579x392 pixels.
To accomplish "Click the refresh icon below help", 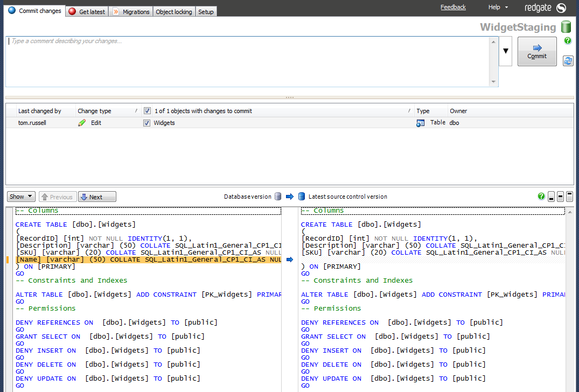I will point(568,60).
